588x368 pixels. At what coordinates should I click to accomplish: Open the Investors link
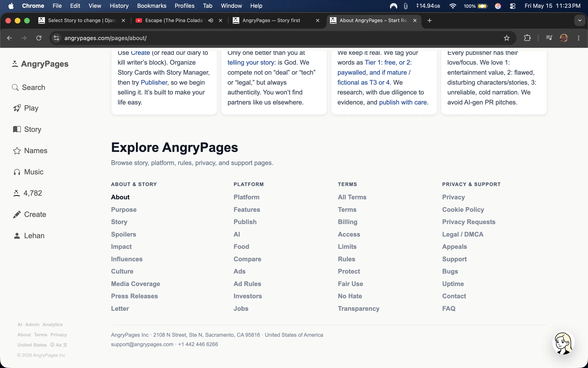[248, 296]
